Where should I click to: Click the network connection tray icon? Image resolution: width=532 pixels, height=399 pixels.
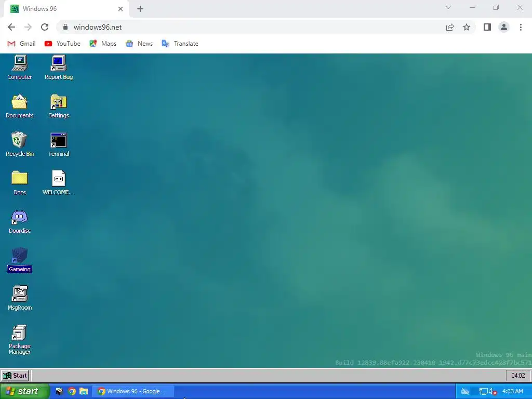(x=483, y=392)
